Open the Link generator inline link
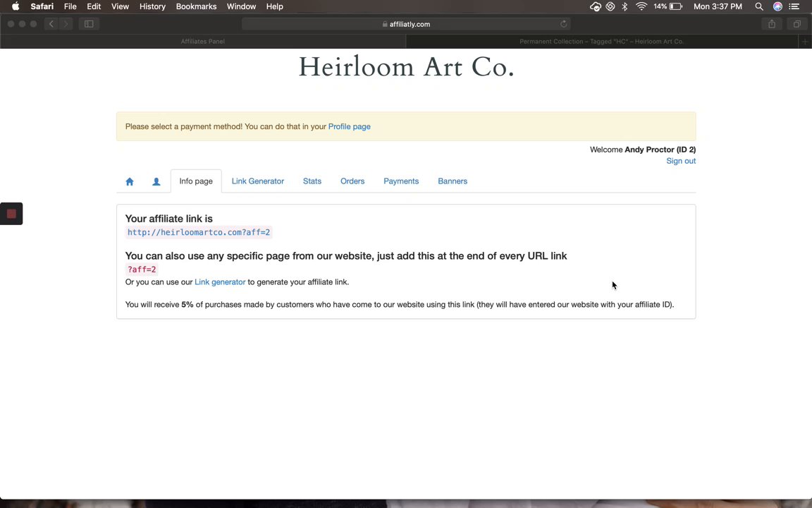The height and width of the screenshot is (508, 812). (x=220, y=282)
